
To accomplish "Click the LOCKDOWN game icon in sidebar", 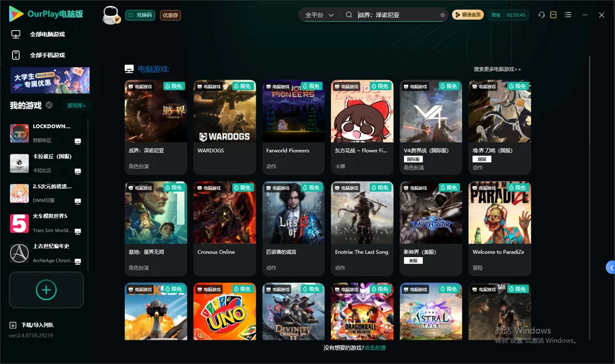I will 19,133.
